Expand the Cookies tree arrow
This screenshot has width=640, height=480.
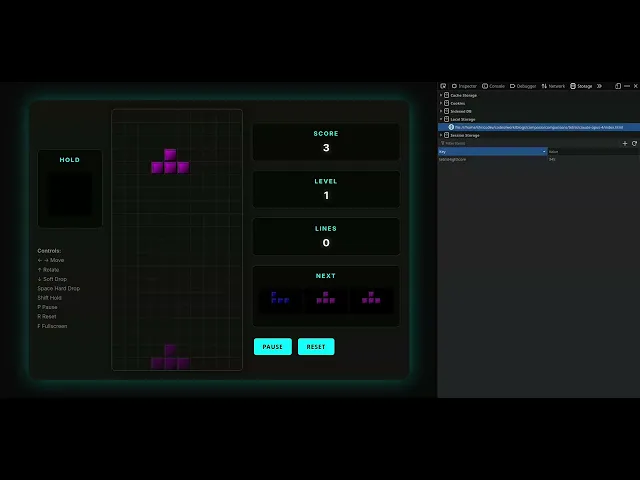click(x=441, y=103)
